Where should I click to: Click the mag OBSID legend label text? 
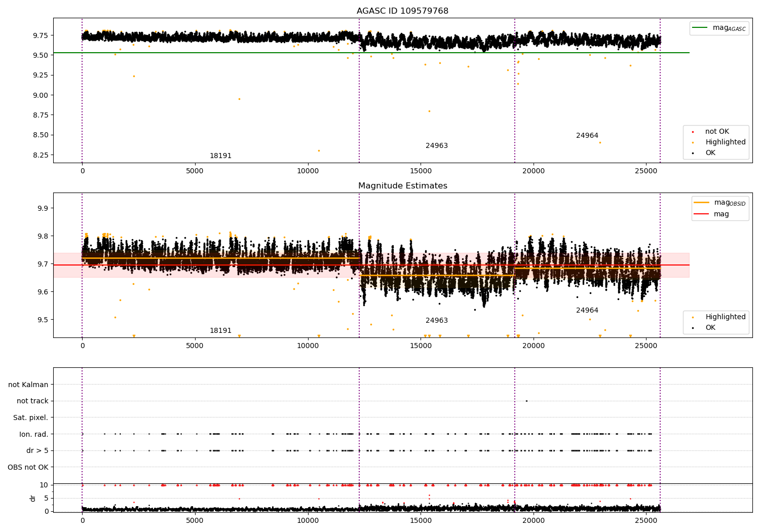coord(730,203)
